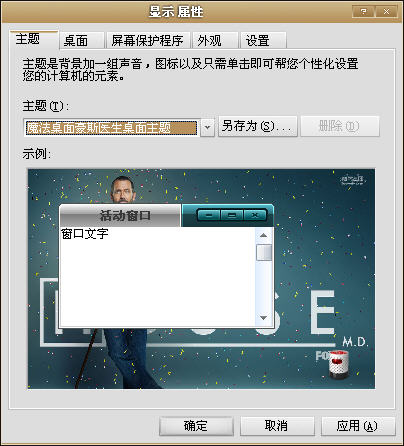
Task: Click preview window minimize icon
Action: pos(209,215)
